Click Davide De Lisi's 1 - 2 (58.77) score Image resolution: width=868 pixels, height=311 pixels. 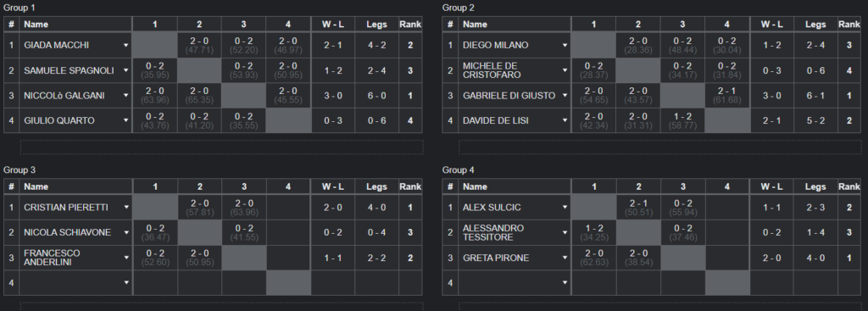click(682, 120)
